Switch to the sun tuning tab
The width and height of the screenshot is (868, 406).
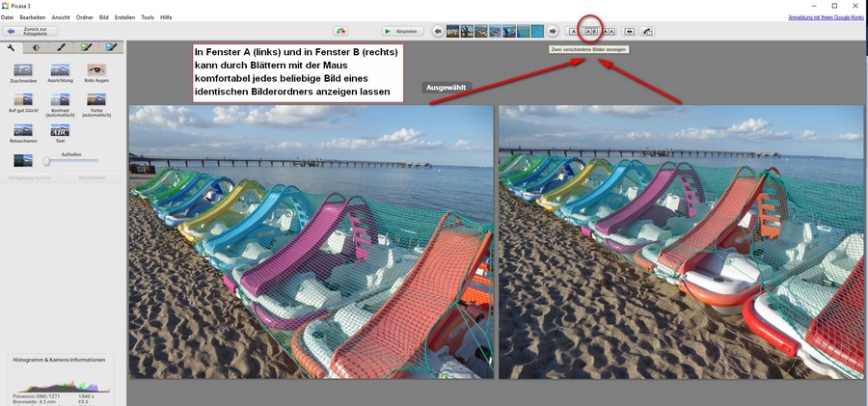(36, 47)
